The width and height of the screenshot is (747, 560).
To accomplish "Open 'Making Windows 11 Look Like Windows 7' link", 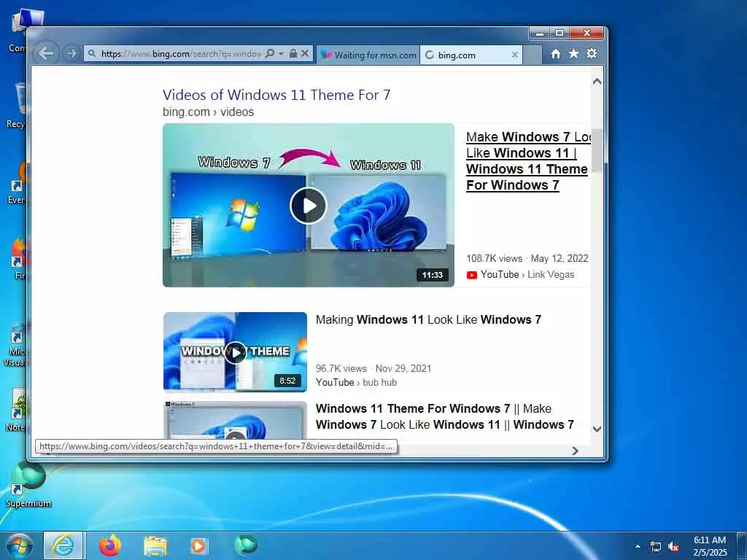I will click(428, 319).
